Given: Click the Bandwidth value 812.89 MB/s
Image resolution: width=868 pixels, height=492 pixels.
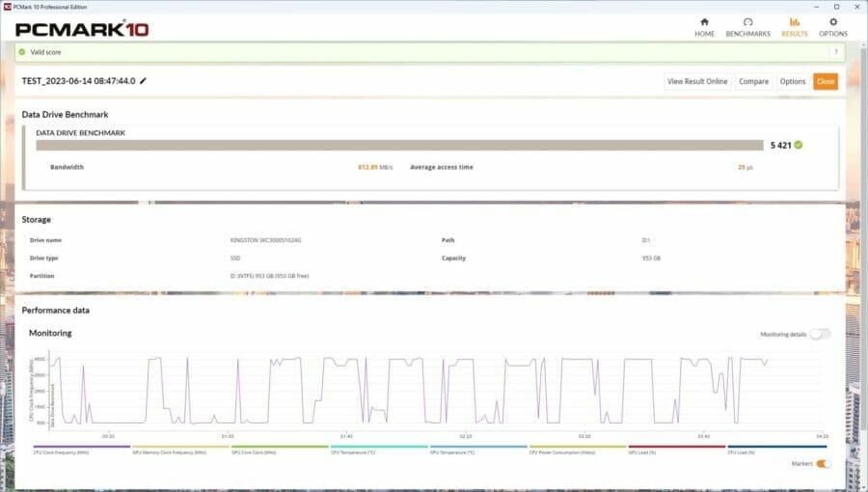Looking at the screenshot, I should click(x=375, y=167).
